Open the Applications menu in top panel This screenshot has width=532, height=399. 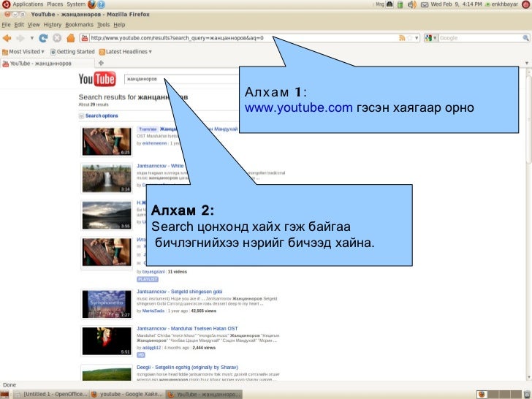coord(28,4)
